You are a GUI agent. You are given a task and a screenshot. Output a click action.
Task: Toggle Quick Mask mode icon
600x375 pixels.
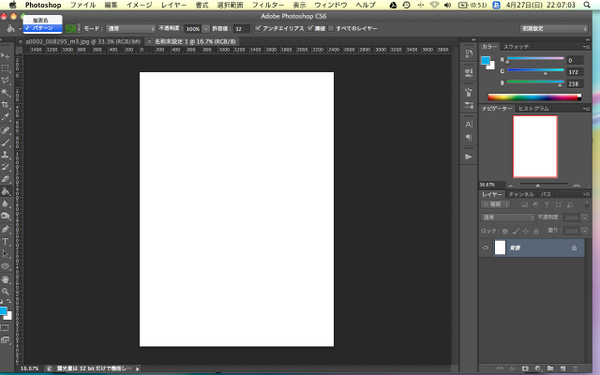click(5, 328)
